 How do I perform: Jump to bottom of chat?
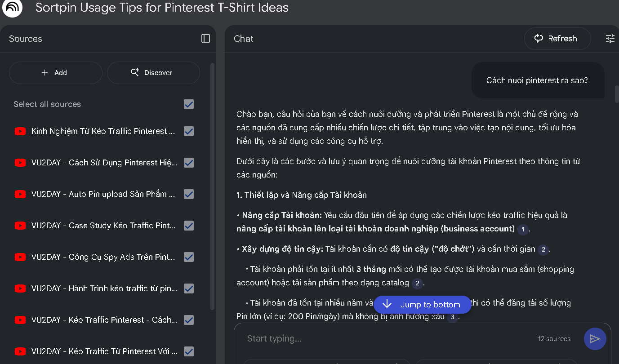point(422,305)
